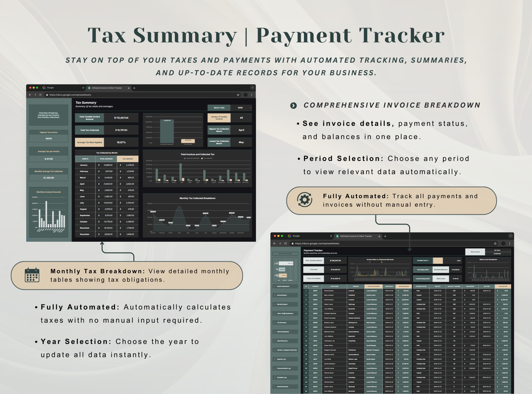Reload the page in the Payment Tracker browser
The width and height of the screenshot is (532, 394).
pos(285,243)
